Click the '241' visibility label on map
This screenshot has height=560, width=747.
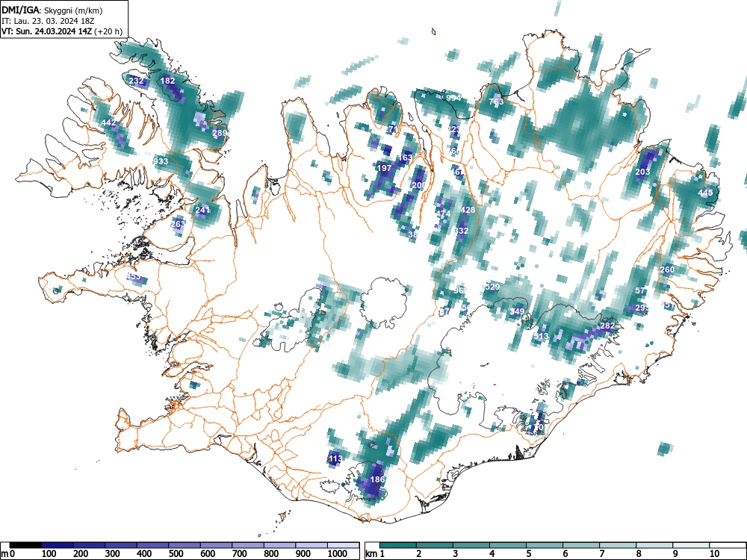tap(202, 210)
